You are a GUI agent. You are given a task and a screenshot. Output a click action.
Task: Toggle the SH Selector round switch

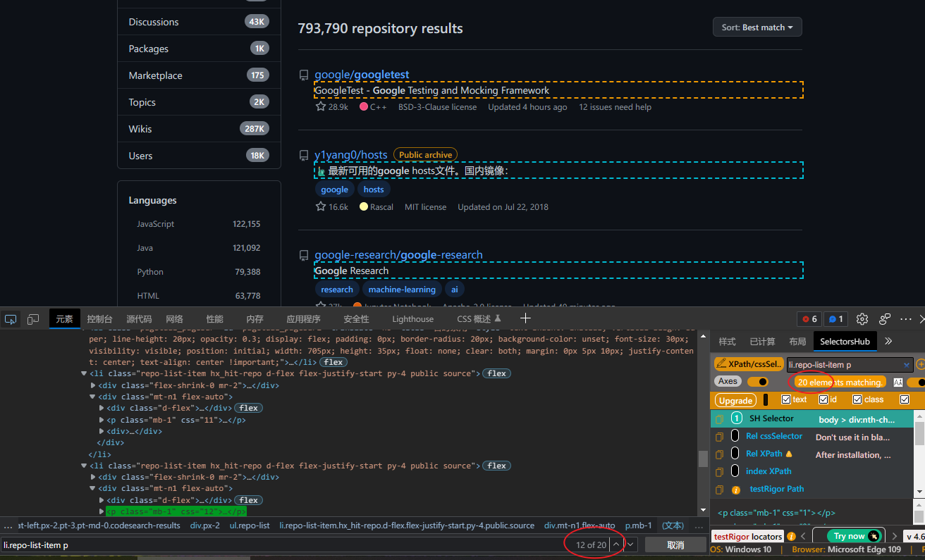[x=736, y=418]
